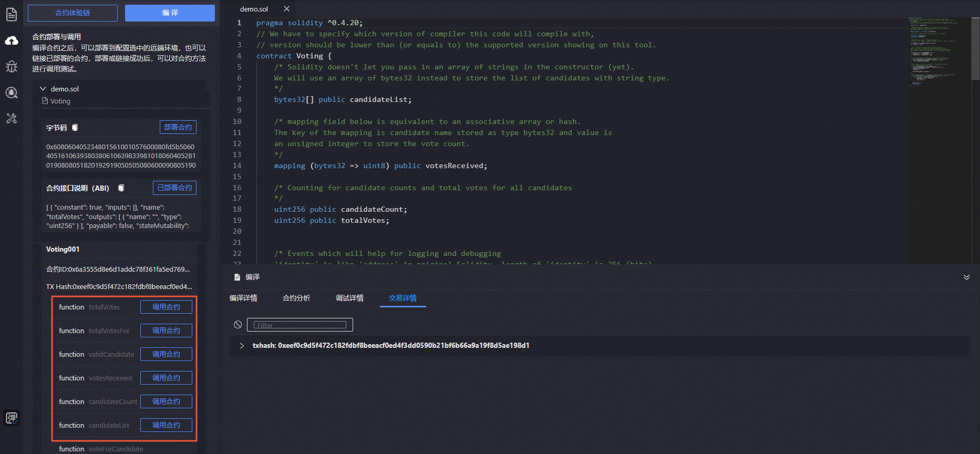Click the 编译 compile button
The height and width of the screenshot is (454, 980).
click(170, 13)
